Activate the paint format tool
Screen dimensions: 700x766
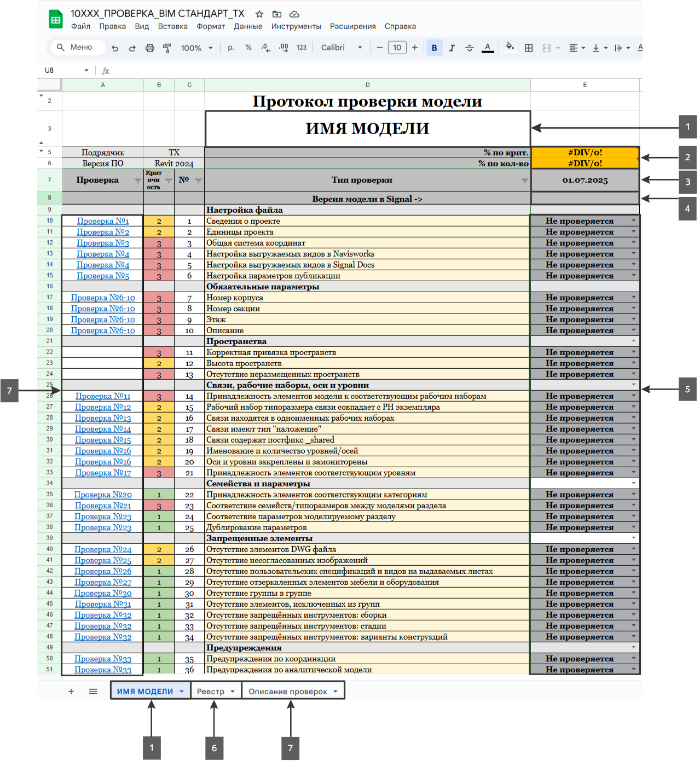coord(167,48)
